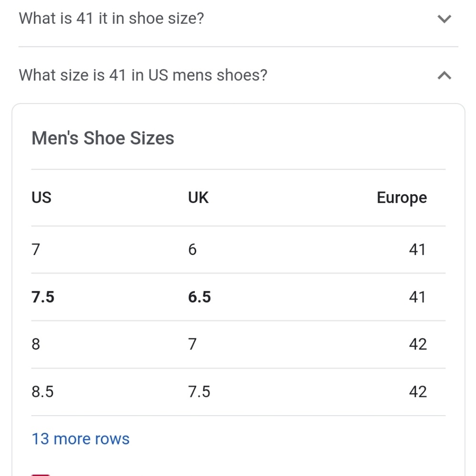Click the UK column header
Viewport: 476px width, 476px height.
pos(198,198)
